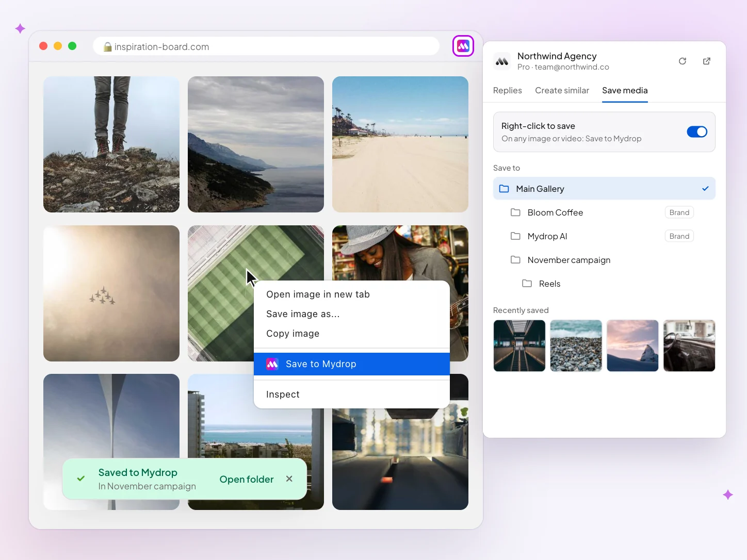This screenshot has height=560, width=747.
Task: Click the team@northwind.co account text
Action: pyautogui.click(x=572, y=67)
